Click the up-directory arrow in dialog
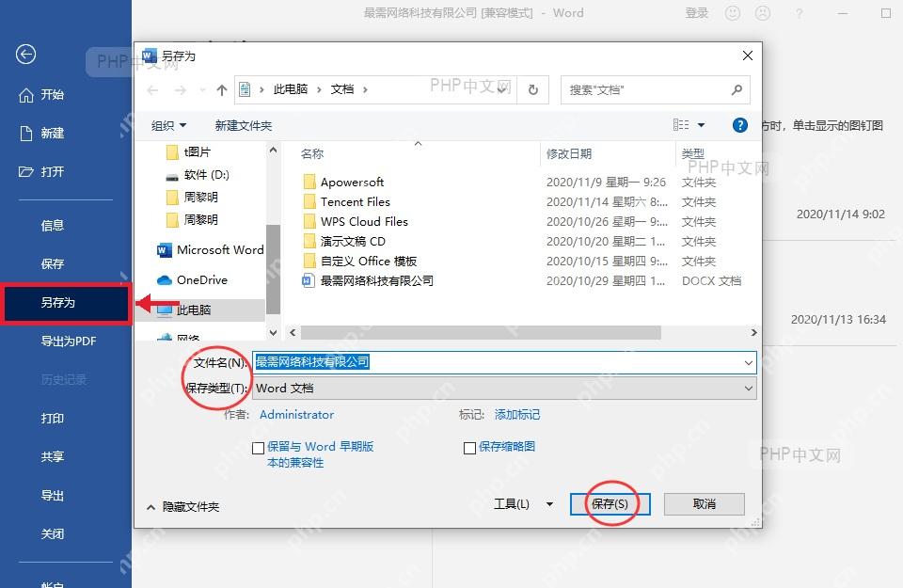 click(222, 89)
